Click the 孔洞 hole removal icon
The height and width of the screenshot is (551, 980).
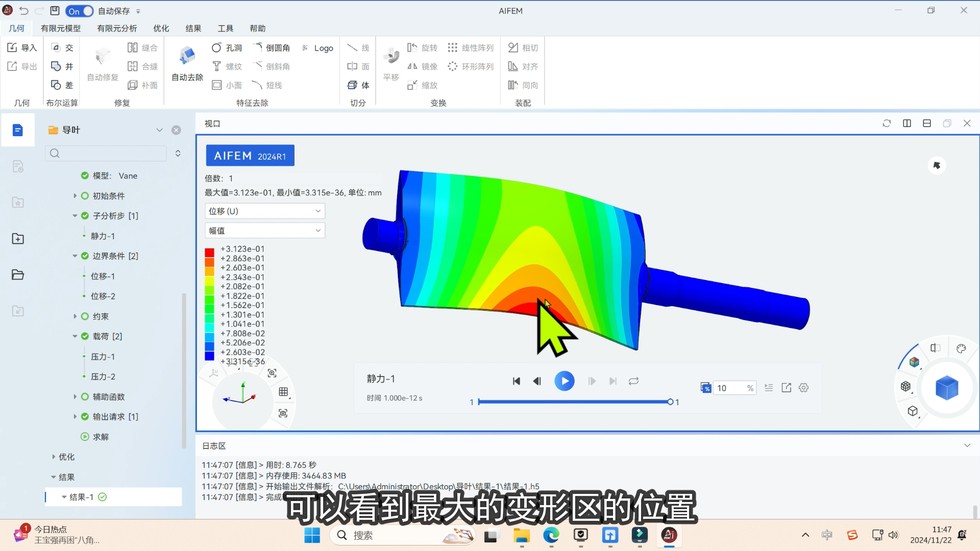[217, 47]
